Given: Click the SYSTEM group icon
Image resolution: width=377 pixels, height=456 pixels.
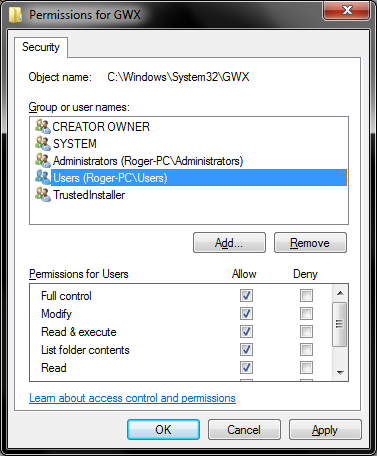Looking at the screenshot, I should [43, 143].
